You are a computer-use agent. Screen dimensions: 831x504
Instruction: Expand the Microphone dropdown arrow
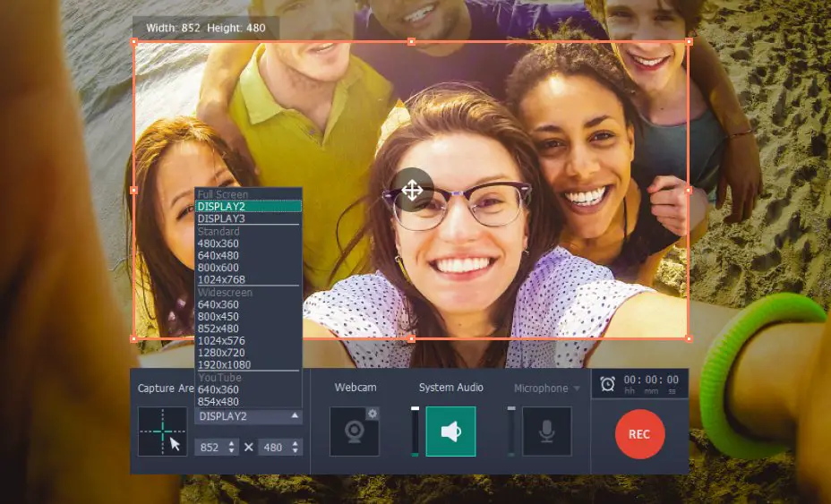point(577,389)
